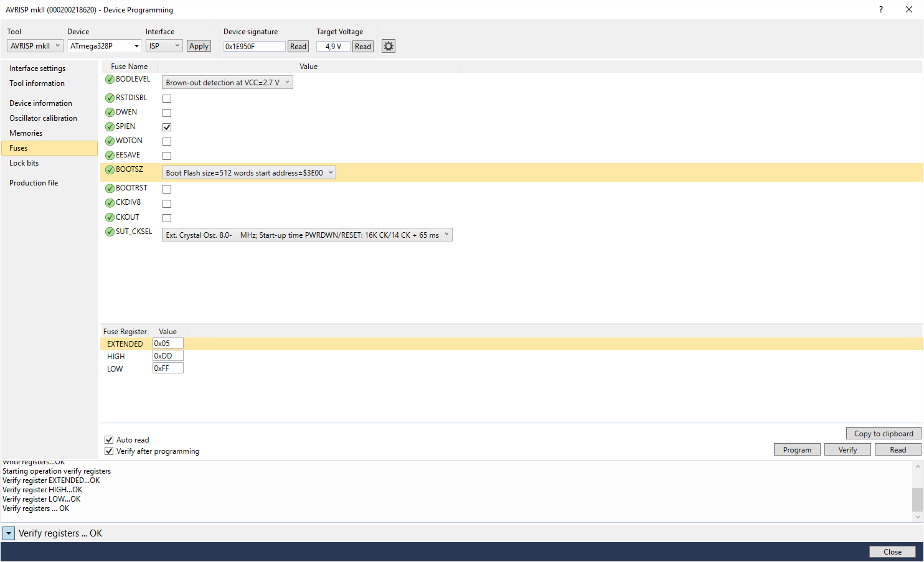The image size is (924, 562).
Task: Click the Device signature field
Action: [255, 47]
